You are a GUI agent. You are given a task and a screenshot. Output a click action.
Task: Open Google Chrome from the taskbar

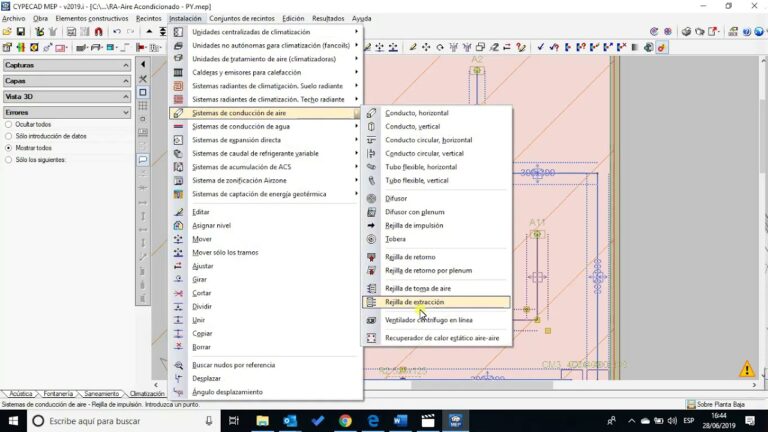345,421
